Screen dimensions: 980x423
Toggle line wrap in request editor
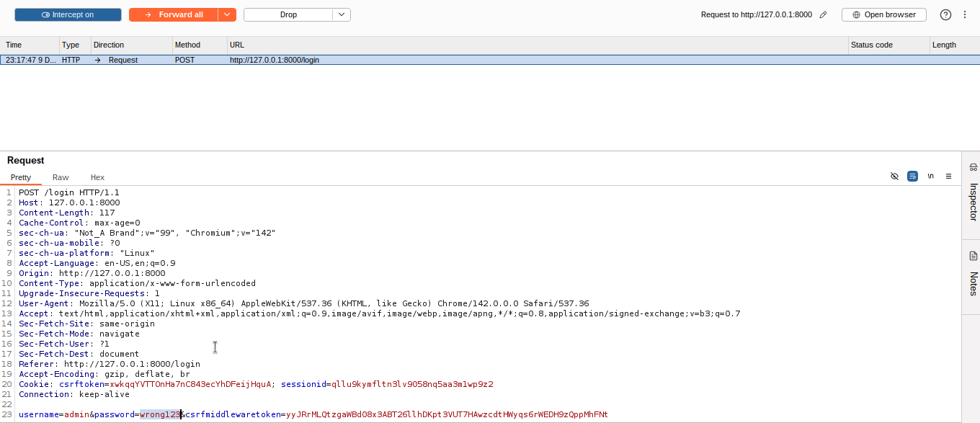pyautogui.click(x=912, y=176)
